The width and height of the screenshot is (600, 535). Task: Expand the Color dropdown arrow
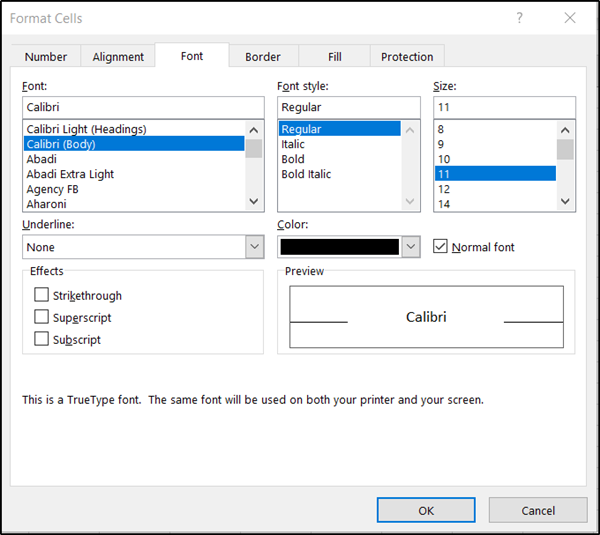[x=410, y=247]
